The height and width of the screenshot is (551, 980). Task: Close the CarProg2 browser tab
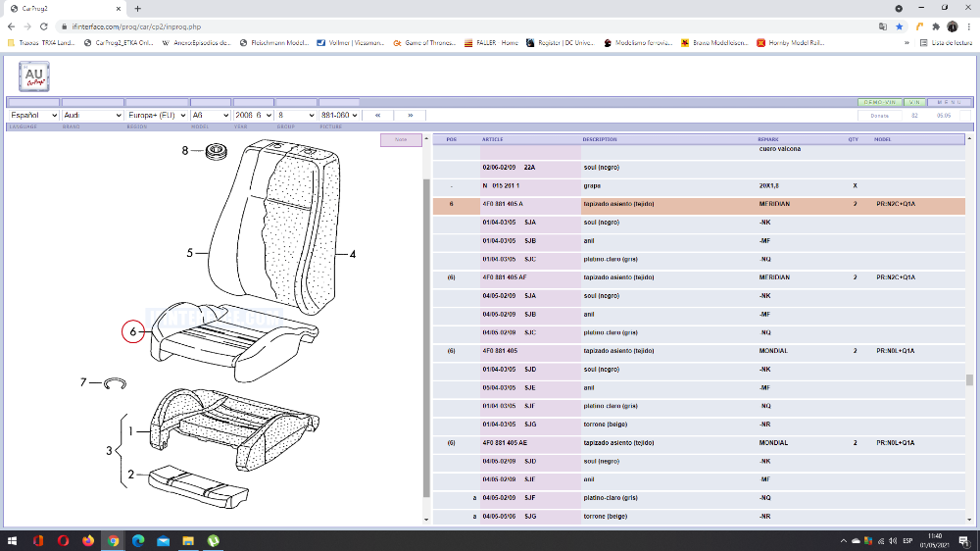119,9
